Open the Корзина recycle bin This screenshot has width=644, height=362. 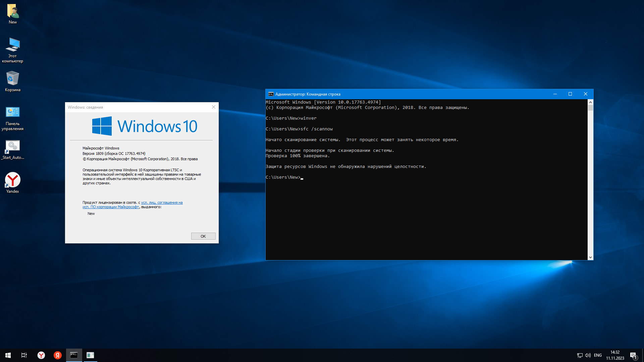coord(13,79)
